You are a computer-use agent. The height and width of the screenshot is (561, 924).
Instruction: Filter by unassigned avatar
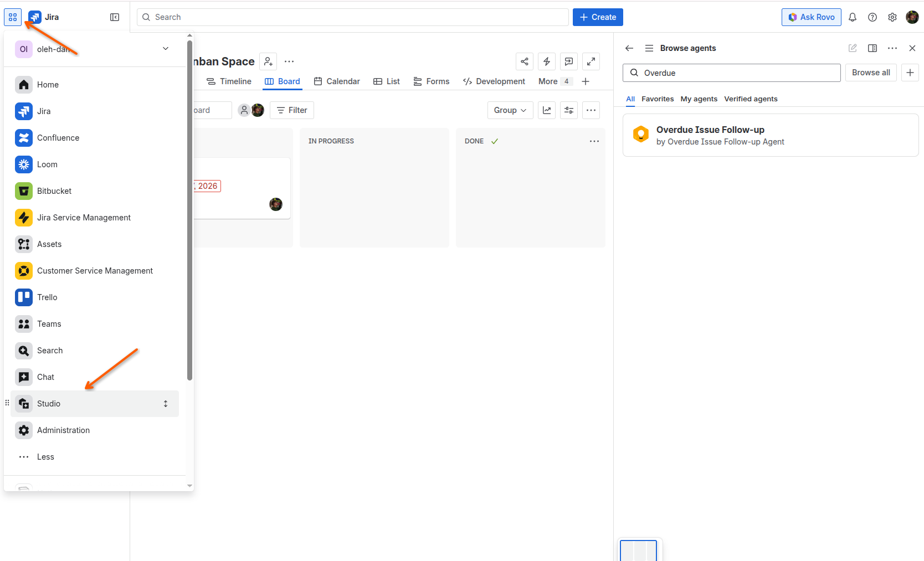[x=244, y=110]
